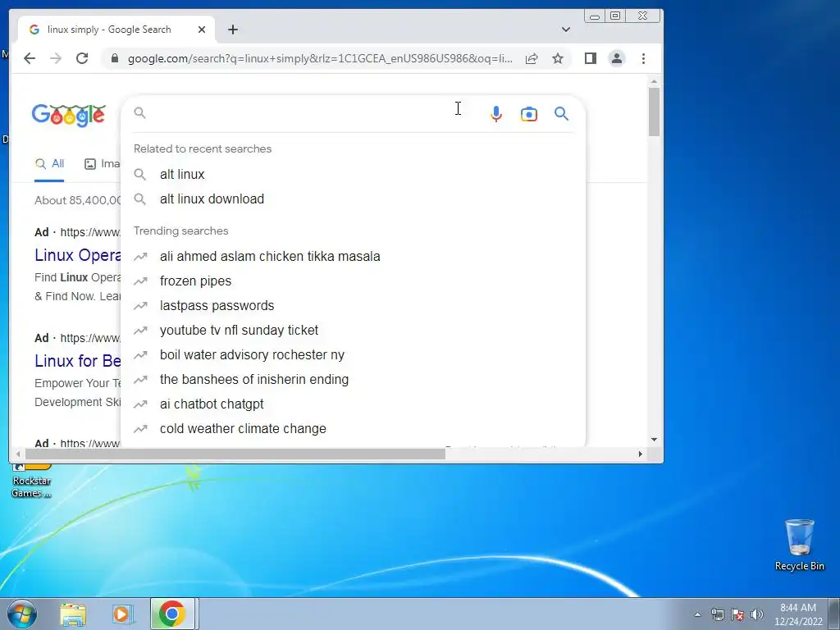Click the Google holiday logo
This screenshot has height=630, width=840.
(x=69, y=115)
